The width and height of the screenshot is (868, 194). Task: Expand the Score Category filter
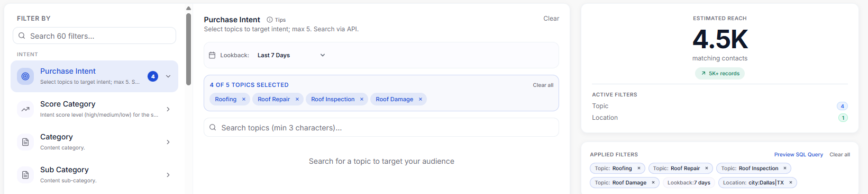coord(168,109)
